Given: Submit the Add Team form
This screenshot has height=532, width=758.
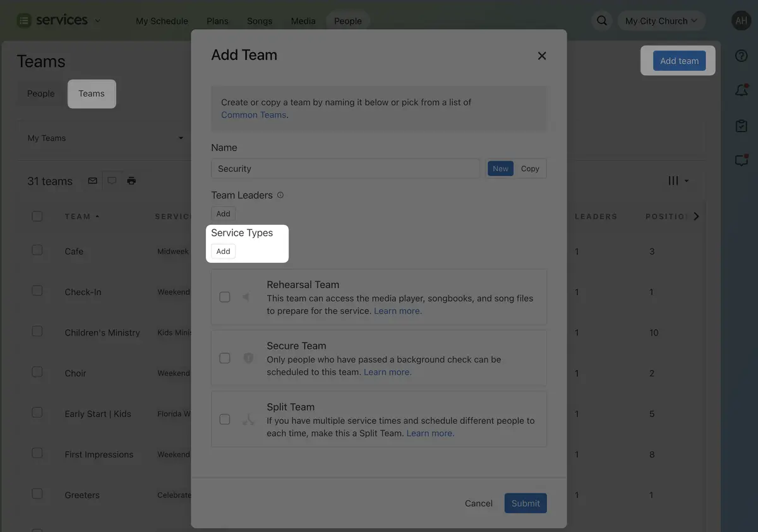Looking at the screenshot, I should pyautogui.click(x=526, y=504).
